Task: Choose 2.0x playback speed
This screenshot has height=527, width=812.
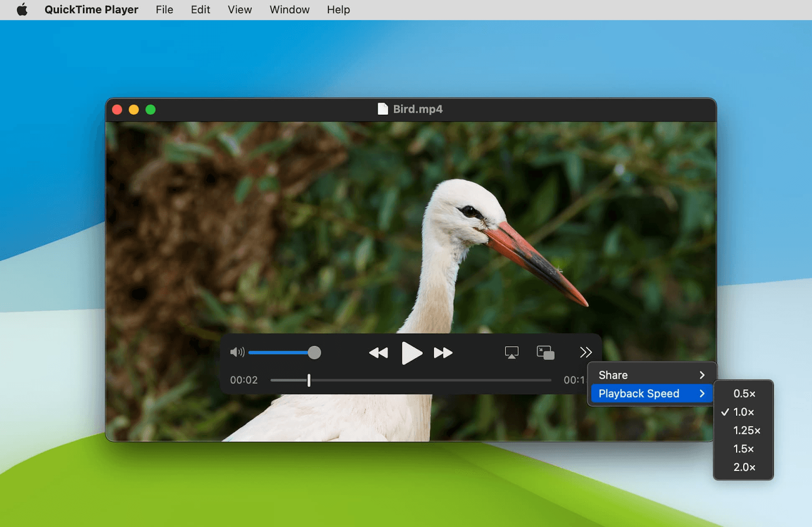Action: click(x=743, y=467)
